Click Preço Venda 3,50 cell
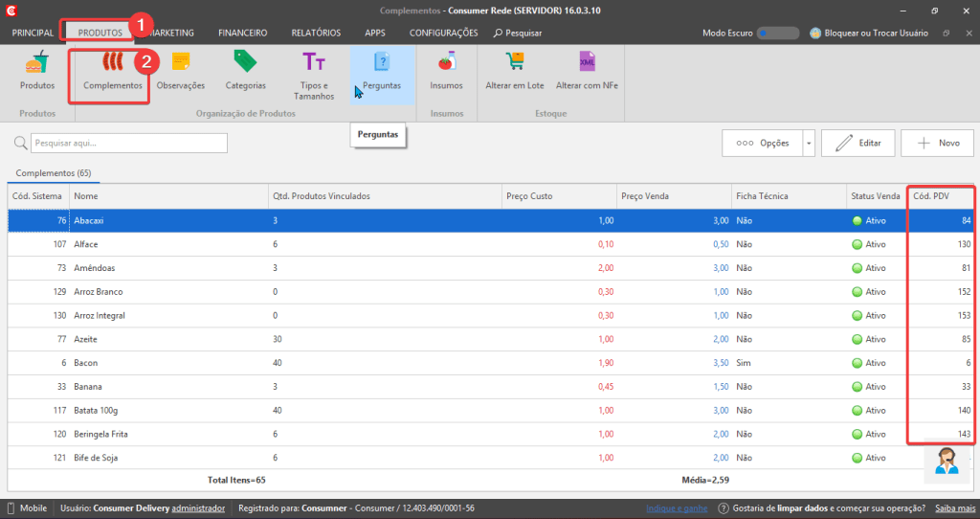This screenshot has height=519, width=980. (x=721, y=363)
